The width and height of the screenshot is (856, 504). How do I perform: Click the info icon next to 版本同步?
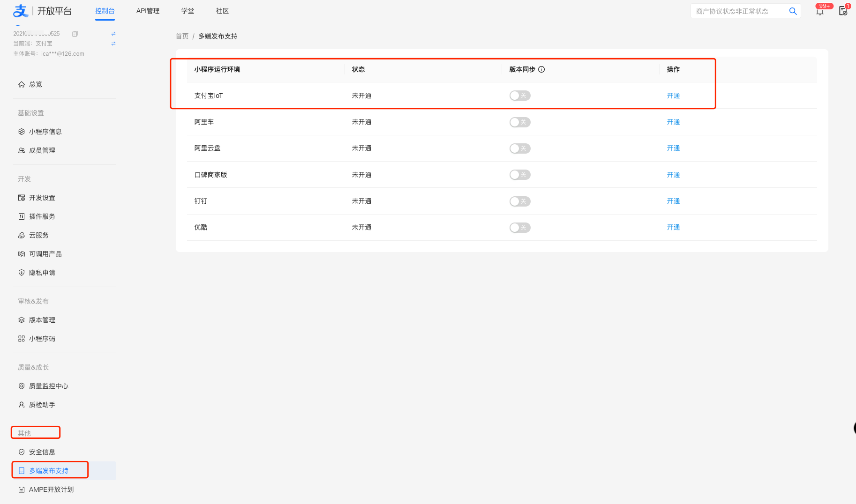[x=541, y=69]
